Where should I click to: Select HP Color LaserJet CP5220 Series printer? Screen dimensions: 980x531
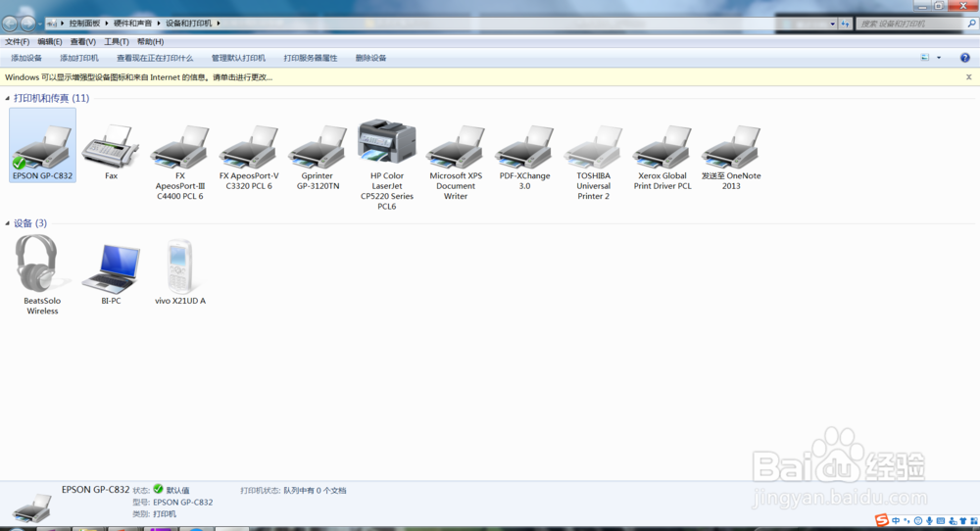coord(387,165)
